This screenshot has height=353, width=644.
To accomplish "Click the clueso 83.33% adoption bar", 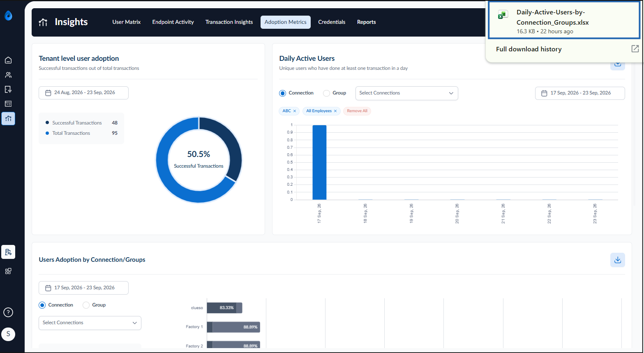I will coord(224,308).
